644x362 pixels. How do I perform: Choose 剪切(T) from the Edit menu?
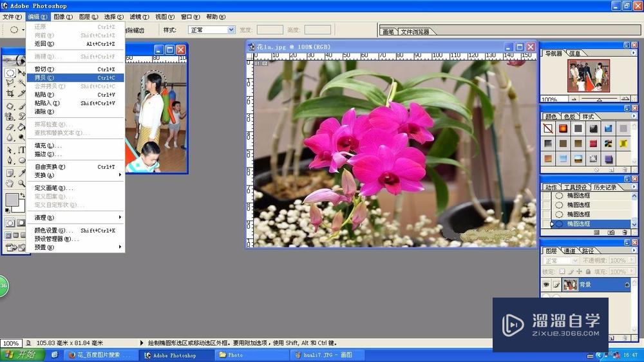point(75,69)
